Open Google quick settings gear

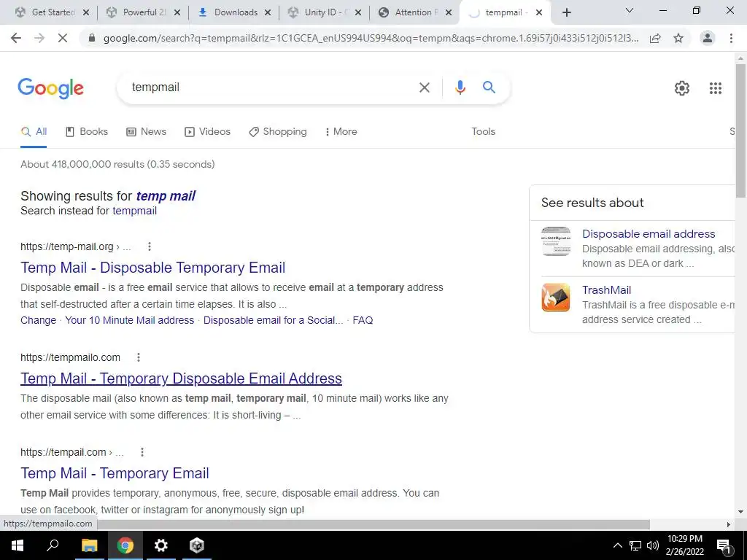682,88
